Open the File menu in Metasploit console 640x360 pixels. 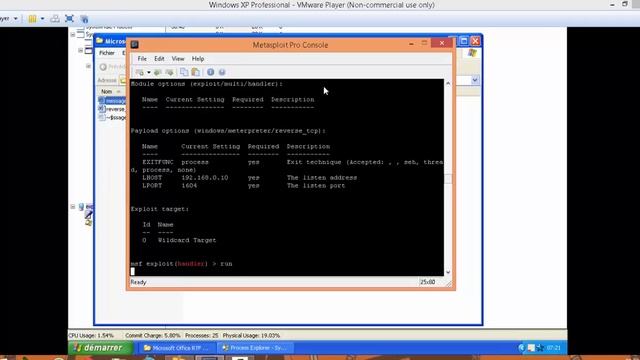click(x=142, y=59)
